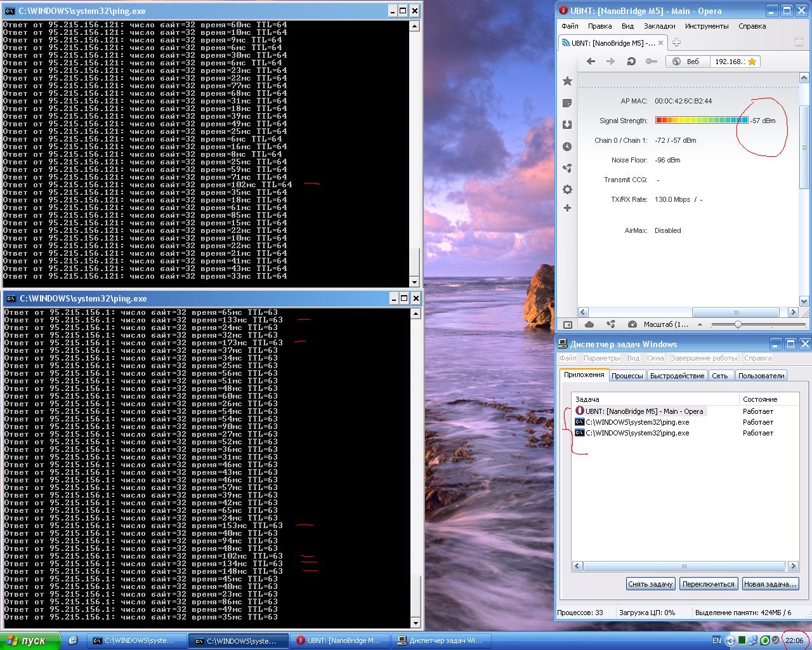Screen dimensions: 812x650
Task: Click the plus icon to add a sidebar panel
Action: 567,208
